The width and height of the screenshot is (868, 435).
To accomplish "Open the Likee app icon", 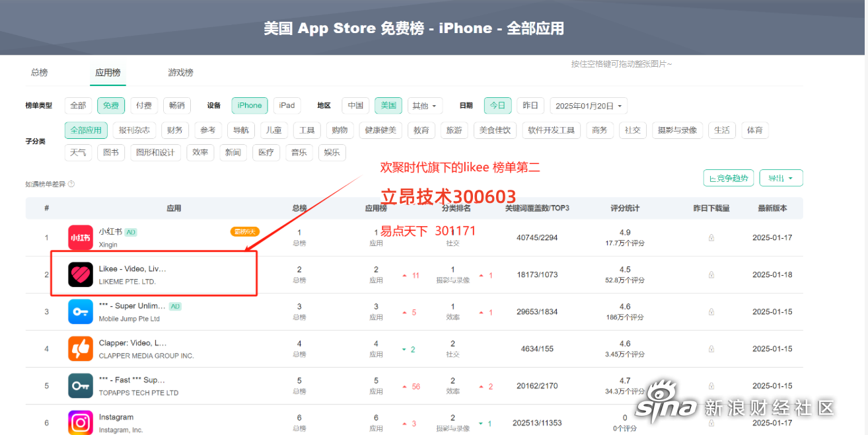I will (x=81, y=274).
